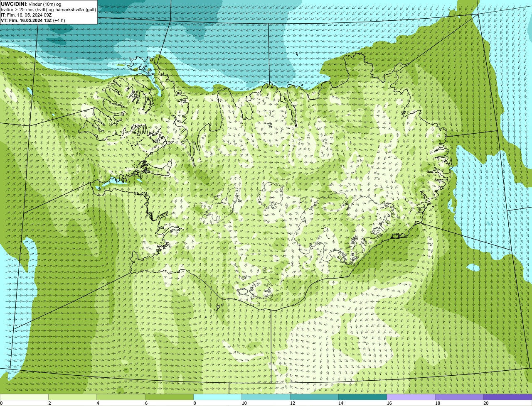Click the '8' label on the wind scale

[x=195, y=403]
